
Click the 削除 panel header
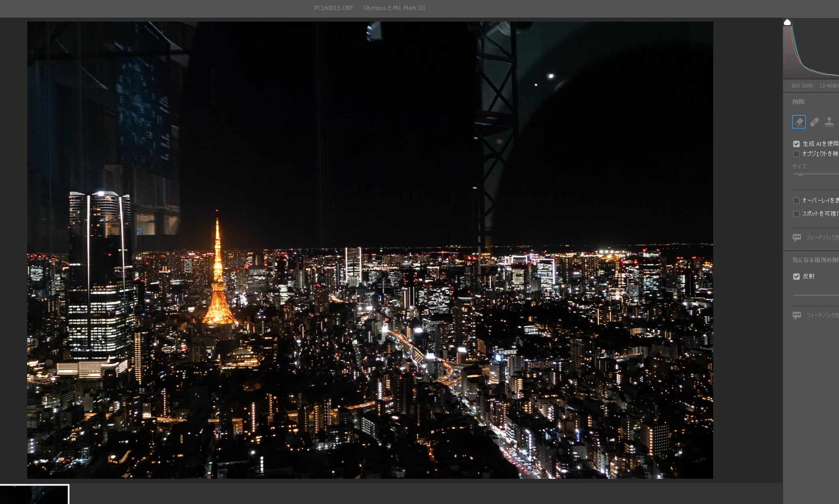(x=798, y=102)
